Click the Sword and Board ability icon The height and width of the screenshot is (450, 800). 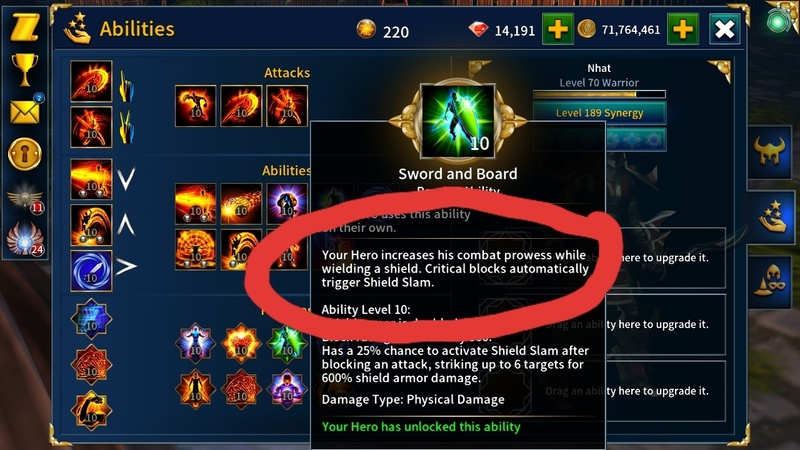click(457, 121)
